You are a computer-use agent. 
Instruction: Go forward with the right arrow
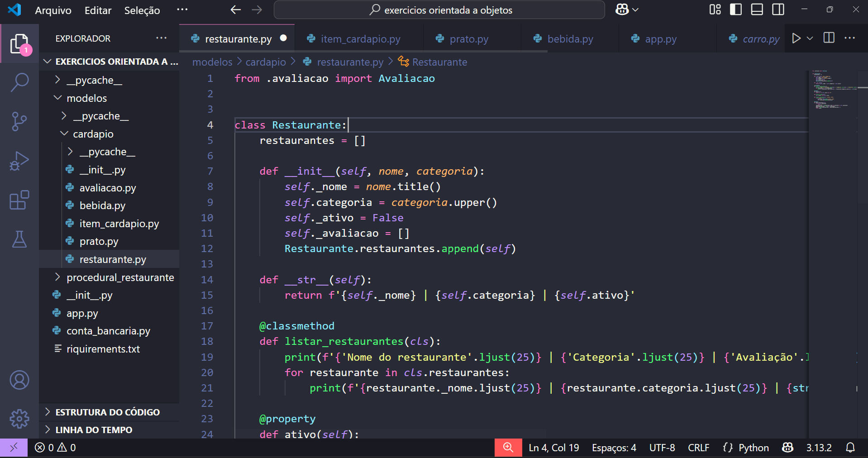[257, 10]
